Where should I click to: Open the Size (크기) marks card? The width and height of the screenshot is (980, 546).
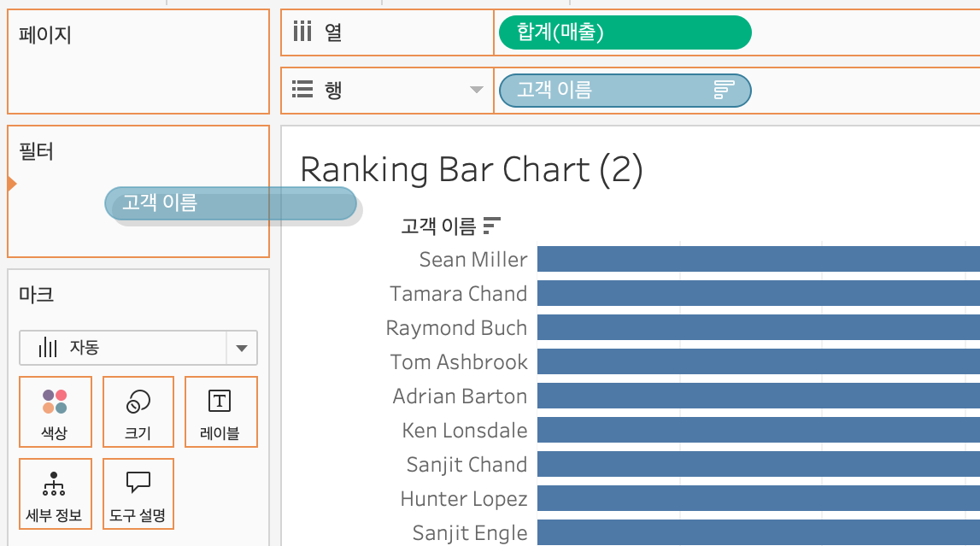point(138,412)
